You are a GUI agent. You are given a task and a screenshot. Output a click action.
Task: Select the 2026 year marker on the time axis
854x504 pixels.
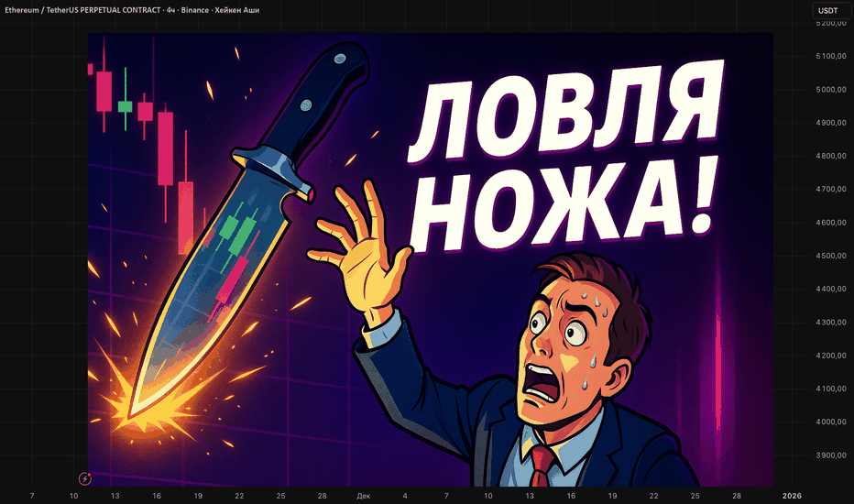click(x=792, y=495)
